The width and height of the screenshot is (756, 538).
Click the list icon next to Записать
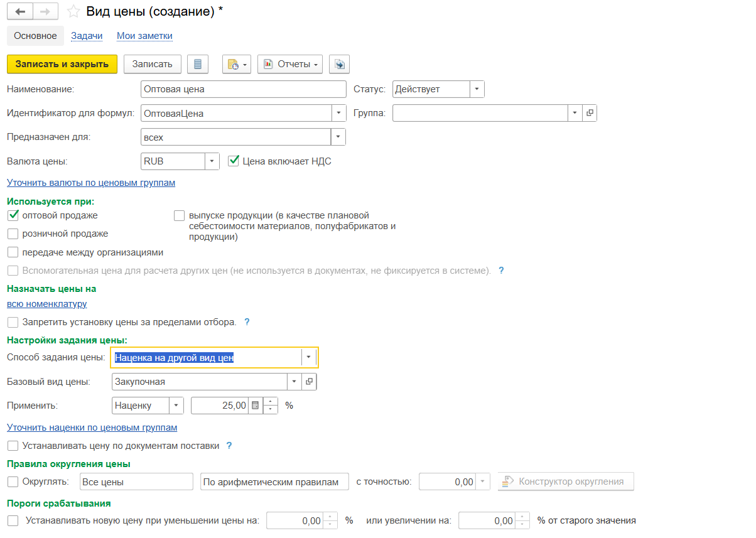(198, 64)
